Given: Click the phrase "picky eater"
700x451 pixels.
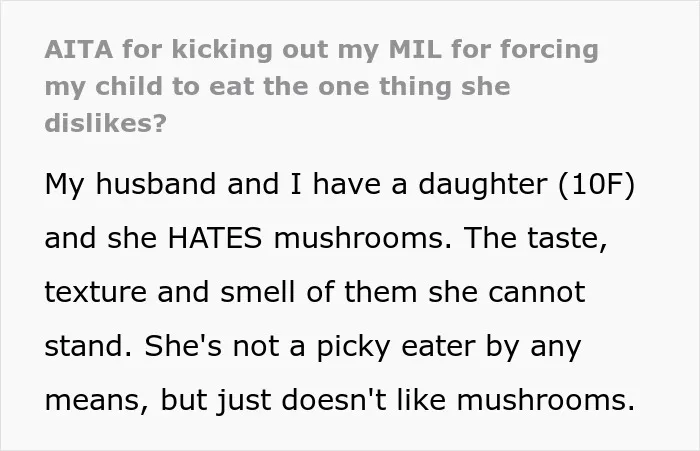Looking at the screenshot, I should pos(396,347).
